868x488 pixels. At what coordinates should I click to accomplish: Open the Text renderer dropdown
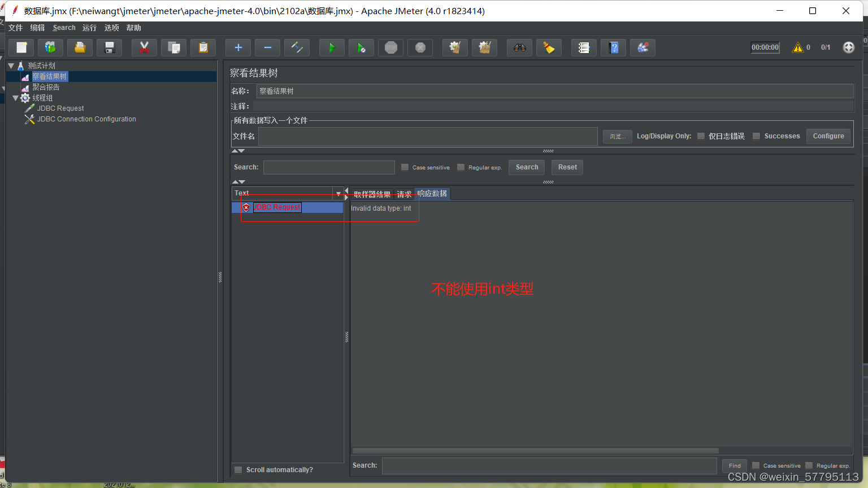click(338, 193)
